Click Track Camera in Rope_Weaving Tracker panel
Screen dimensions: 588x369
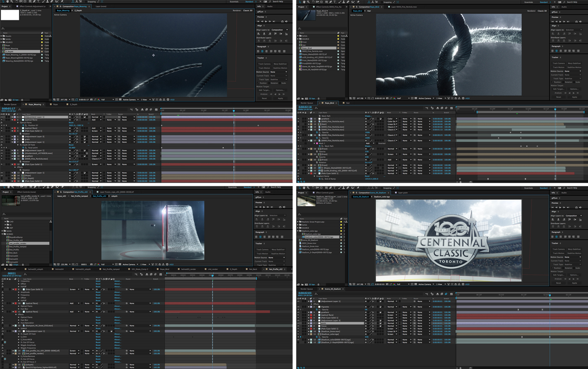click(x=264, y=64)
